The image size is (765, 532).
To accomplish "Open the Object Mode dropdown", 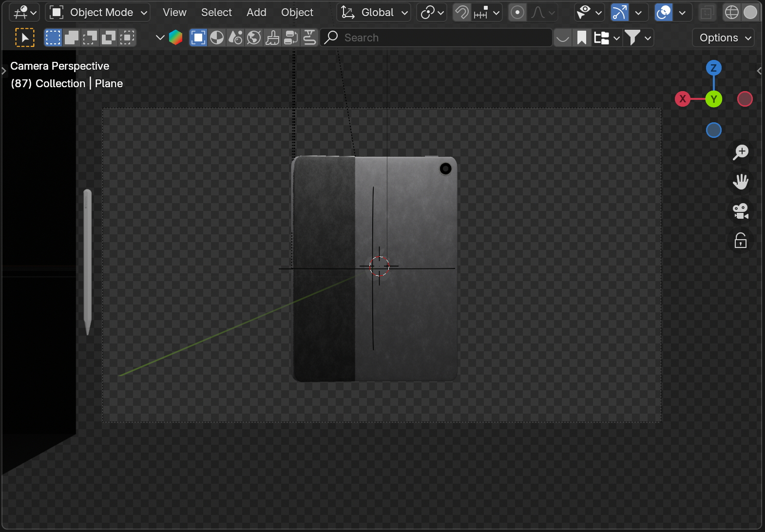I will [97, 13].
